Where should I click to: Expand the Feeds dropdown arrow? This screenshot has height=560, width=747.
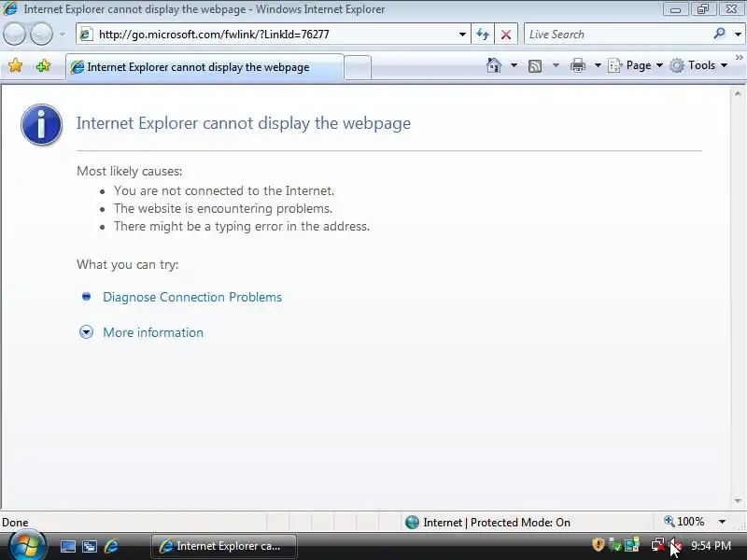(x=556, y=65)
